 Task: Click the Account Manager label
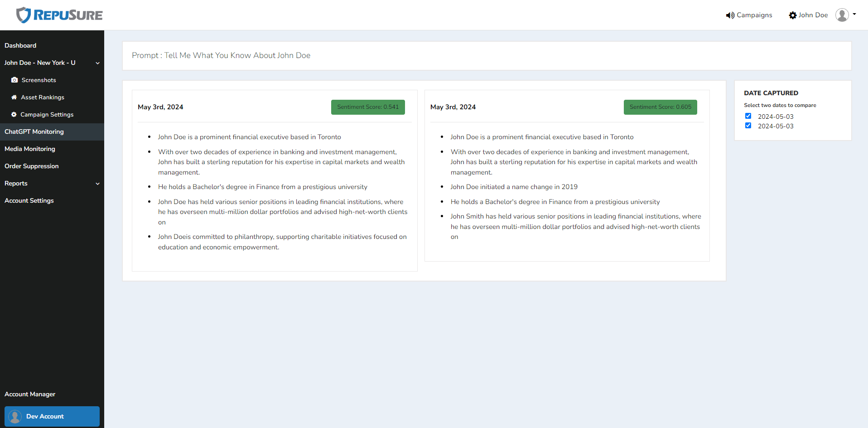30,394
